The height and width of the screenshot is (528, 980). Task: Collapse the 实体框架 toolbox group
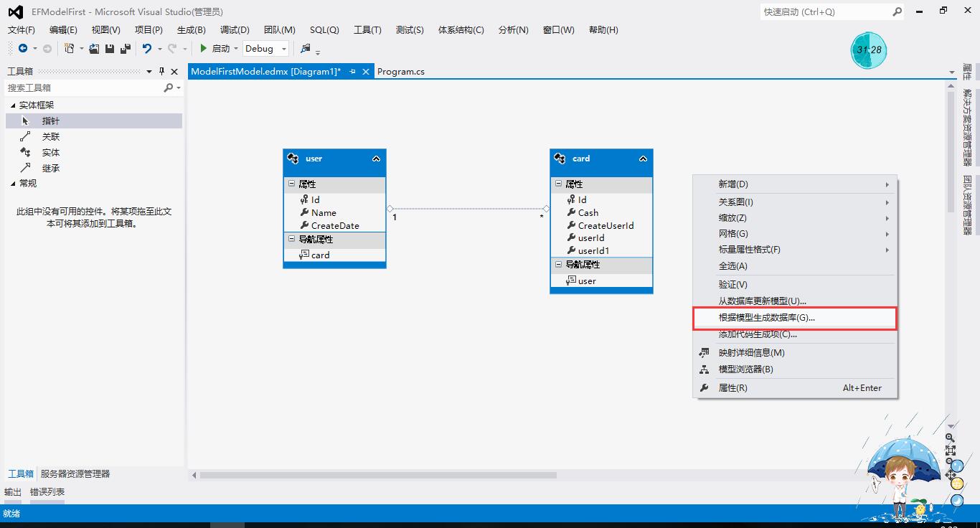click(13, 105)
